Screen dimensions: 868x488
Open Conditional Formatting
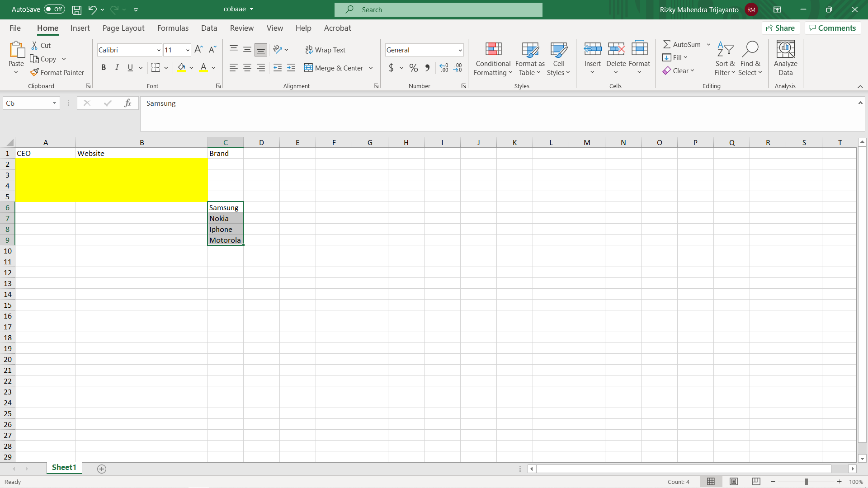(493, 59)
